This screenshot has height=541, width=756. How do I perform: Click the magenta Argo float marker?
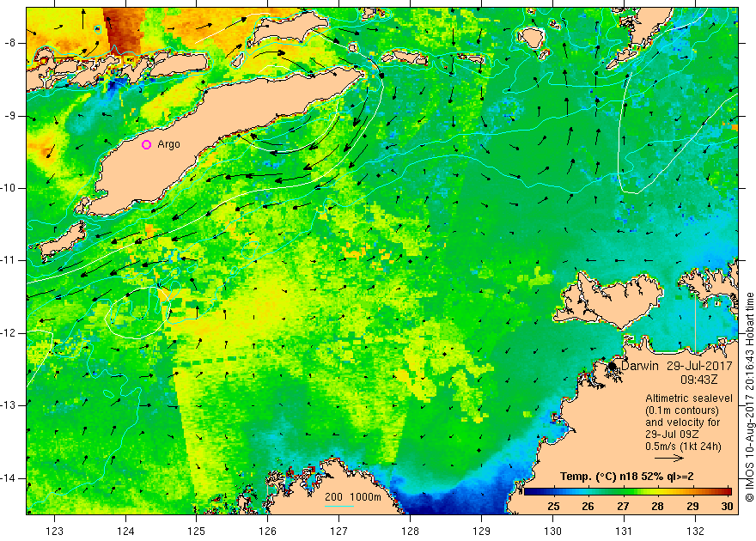(x=147, y=144)
